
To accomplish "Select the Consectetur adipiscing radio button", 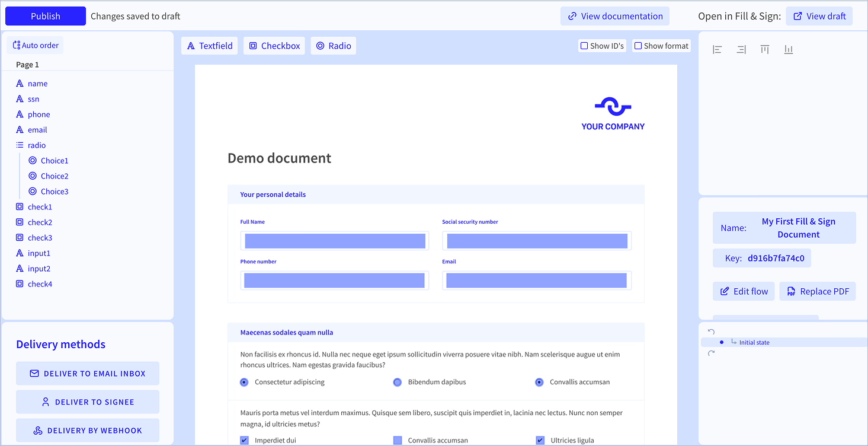I will [244, 383].
